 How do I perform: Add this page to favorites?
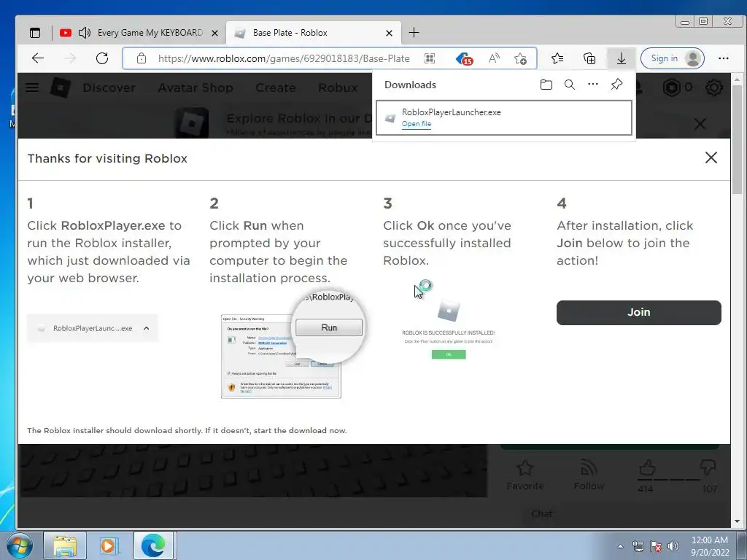pyautogui.click(x=520, y=58)
